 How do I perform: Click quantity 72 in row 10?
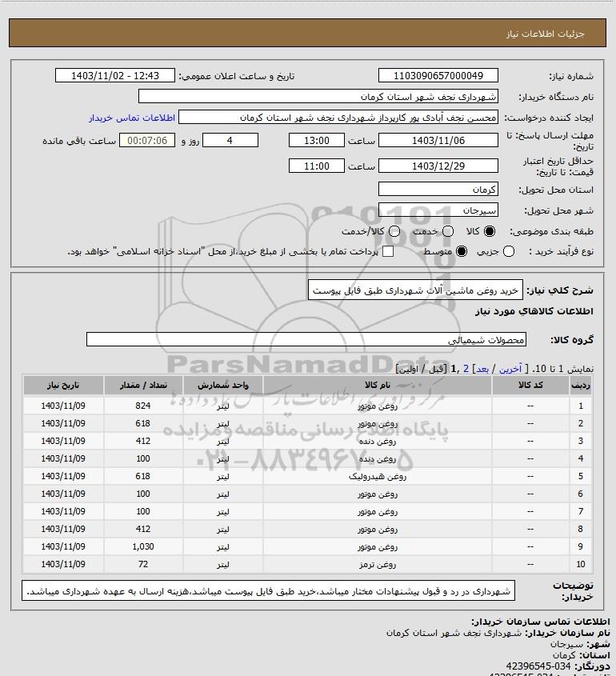click(x=143, y=564)
